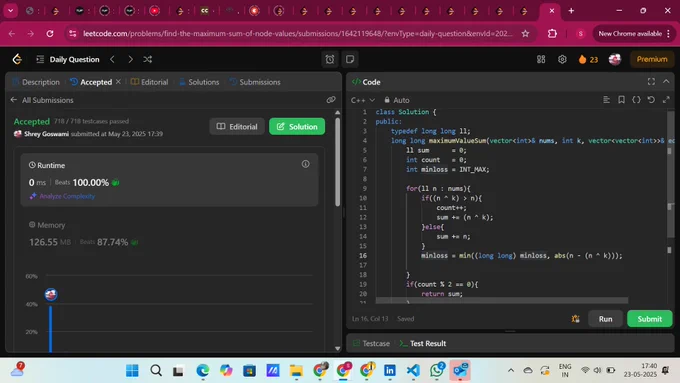Open the Editorial button beside Solution
Screen dimensions: 680x383
click(x=237, y=127)
